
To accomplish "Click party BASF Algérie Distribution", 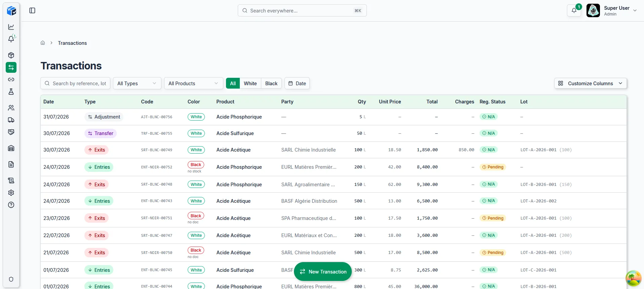I will pos(309,201).
